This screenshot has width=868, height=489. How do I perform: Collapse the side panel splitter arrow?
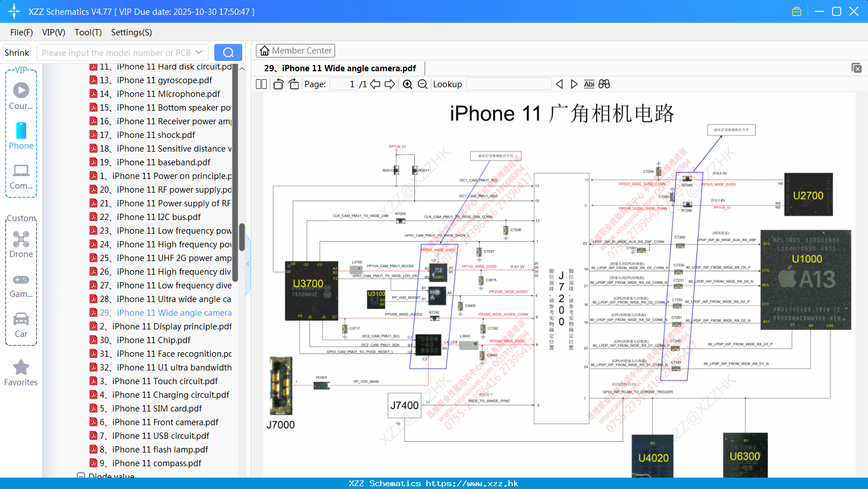[248, 263]
